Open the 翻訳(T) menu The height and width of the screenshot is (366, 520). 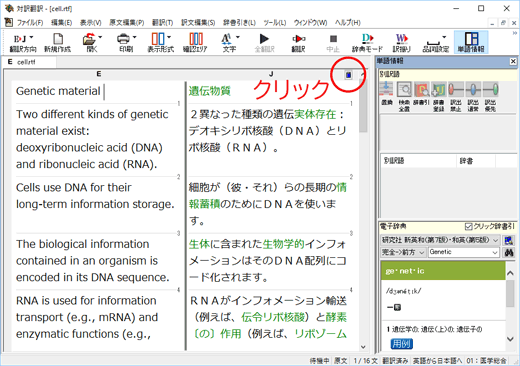coord(162,23)
